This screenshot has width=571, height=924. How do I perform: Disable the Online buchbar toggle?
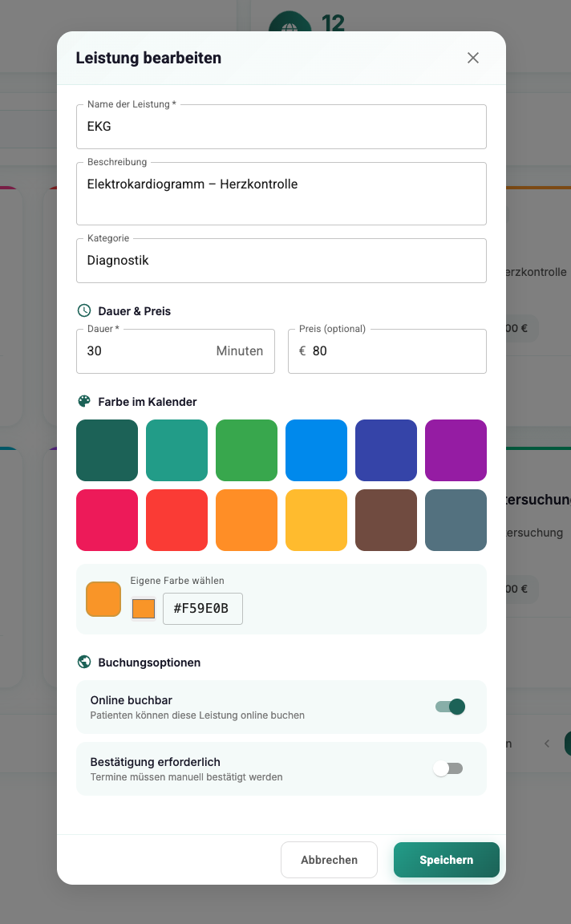tap(450, 707)
